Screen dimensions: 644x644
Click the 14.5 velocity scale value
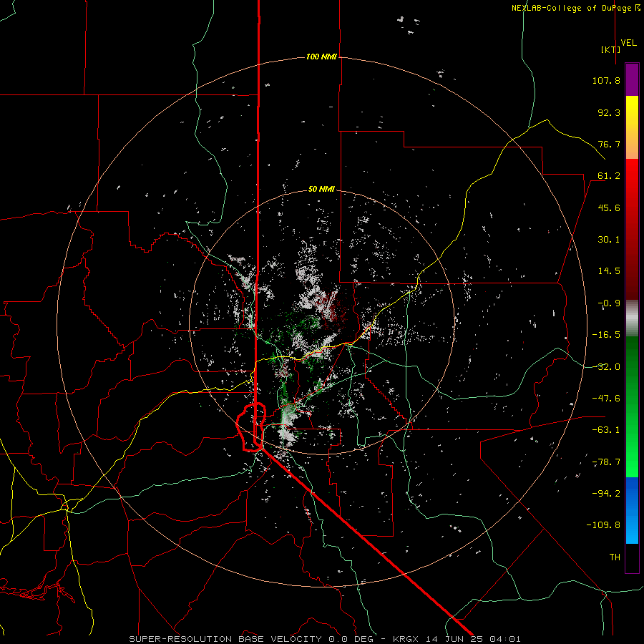(609, 271)
